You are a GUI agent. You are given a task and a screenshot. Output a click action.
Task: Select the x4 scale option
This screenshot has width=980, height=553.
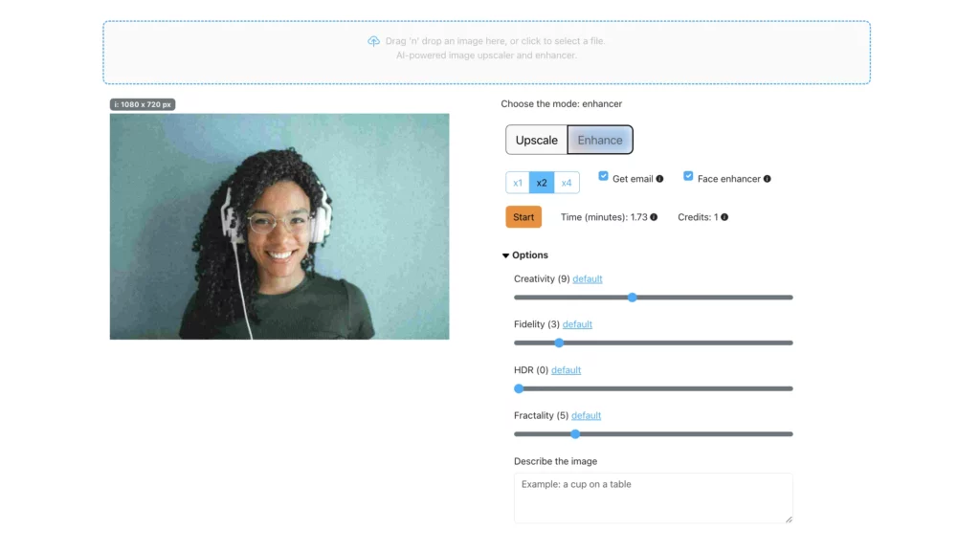coord(567,183)
